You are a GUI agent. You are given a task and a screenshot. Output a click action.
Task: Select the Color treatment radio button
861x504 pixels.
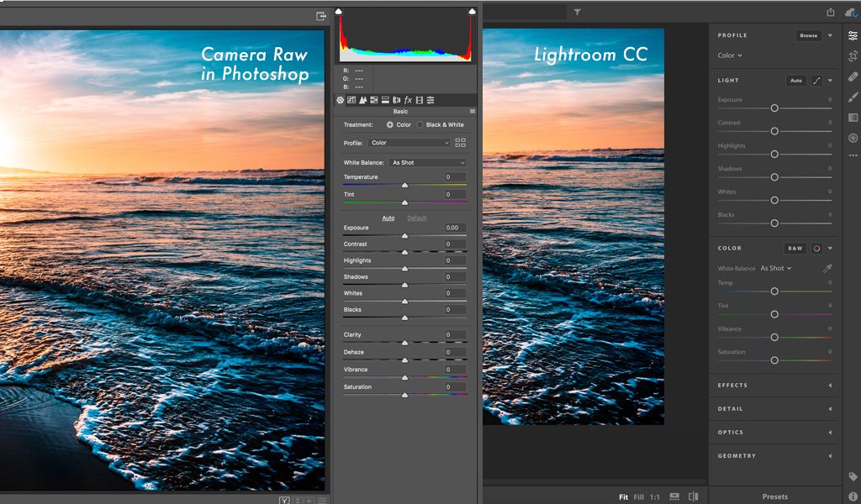[390, 125]
